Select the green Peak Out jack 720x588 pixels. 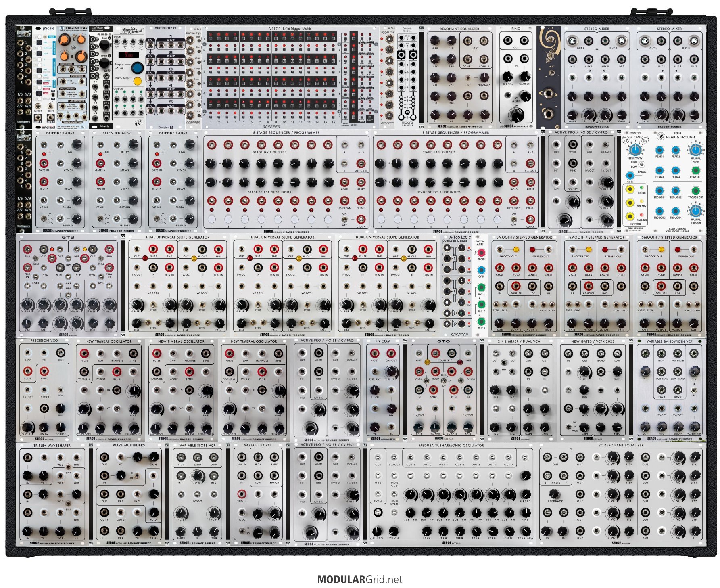(x=695, y=171)
